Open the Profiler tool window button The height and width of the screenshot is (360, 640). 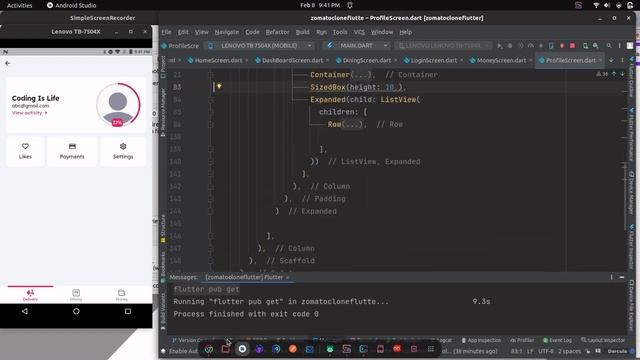coord(522,340)
